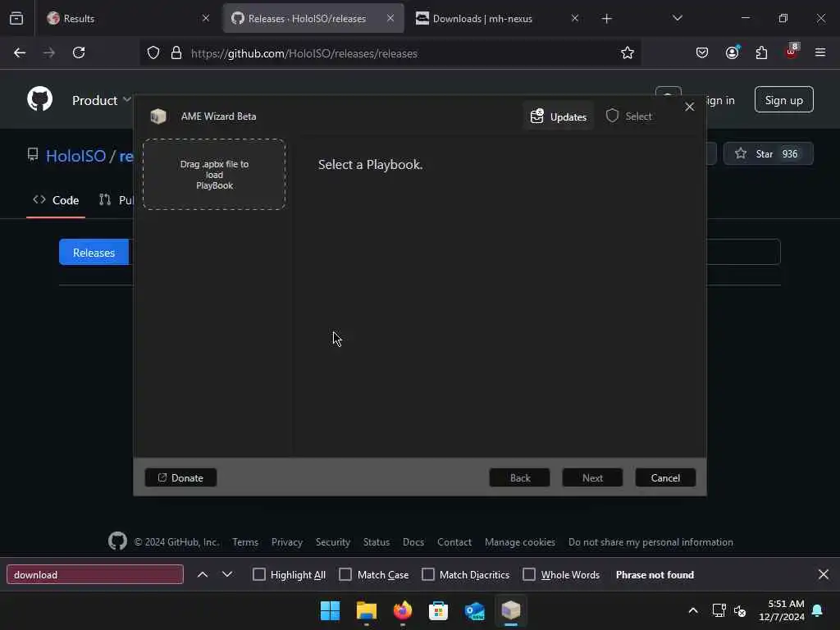
Task: Close the Downloads mh-nexus tab
Action: 575,18
